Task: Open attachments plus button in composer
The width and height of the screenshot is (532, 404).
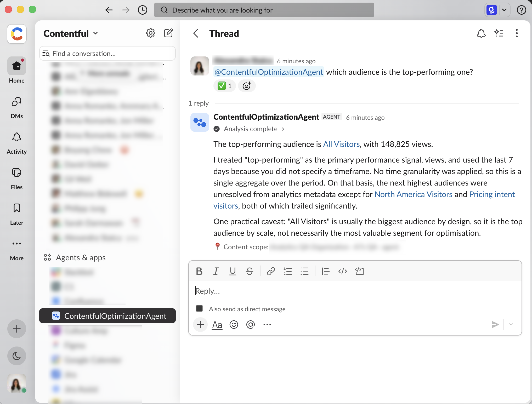Action: [200, 325]
